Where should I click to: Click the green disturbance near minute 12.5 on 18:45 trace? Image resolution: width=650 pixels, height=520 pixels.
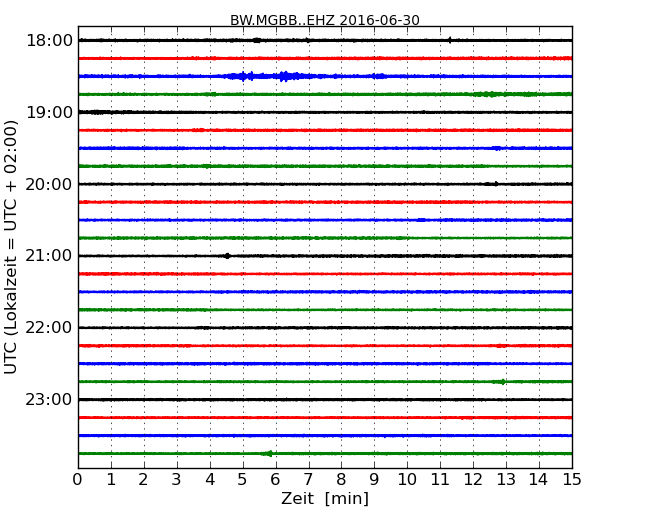point(491,95)
